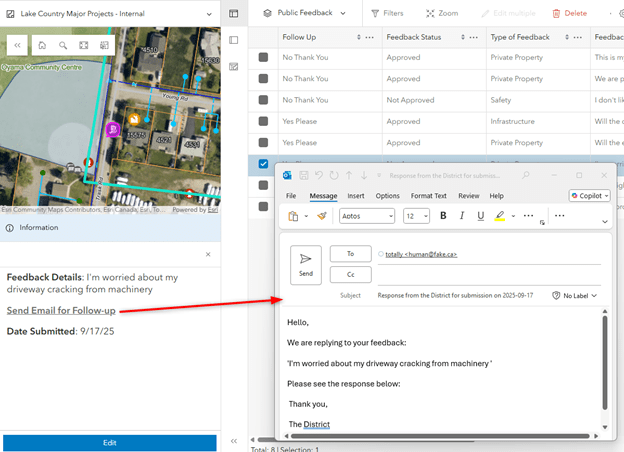Open the map search magnifier tool

[63, 45]
